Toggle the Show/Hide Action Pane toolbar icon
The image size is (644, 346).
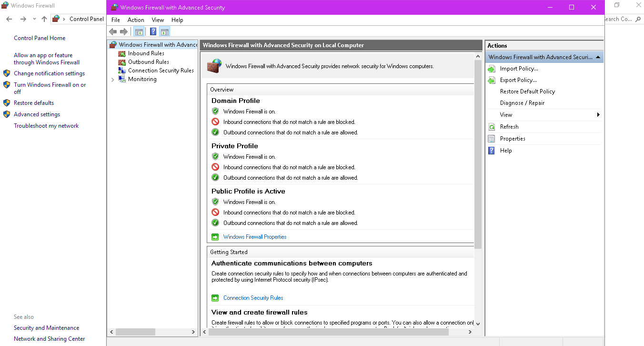(165, 32)
